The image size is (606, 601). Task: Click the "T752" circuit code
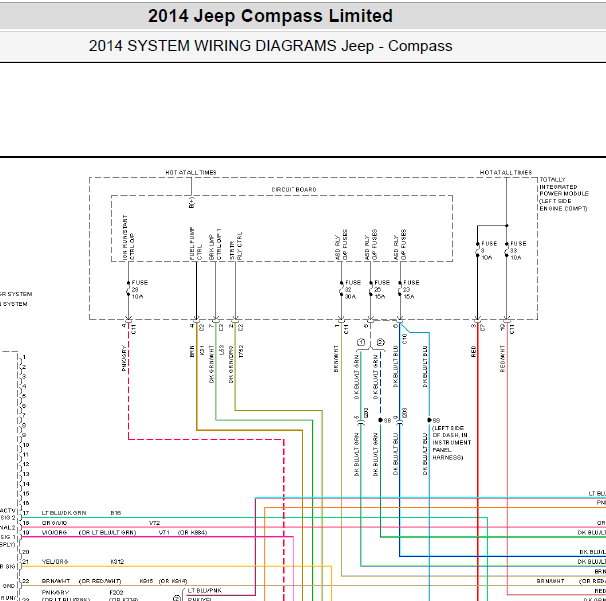(241, 351)
